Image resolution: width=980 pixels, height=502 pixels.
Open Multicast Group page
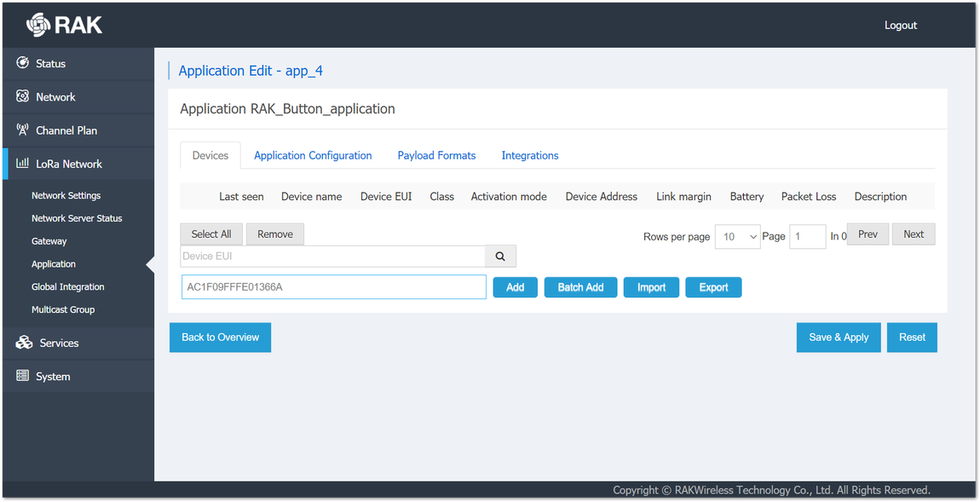pos(62,309)
